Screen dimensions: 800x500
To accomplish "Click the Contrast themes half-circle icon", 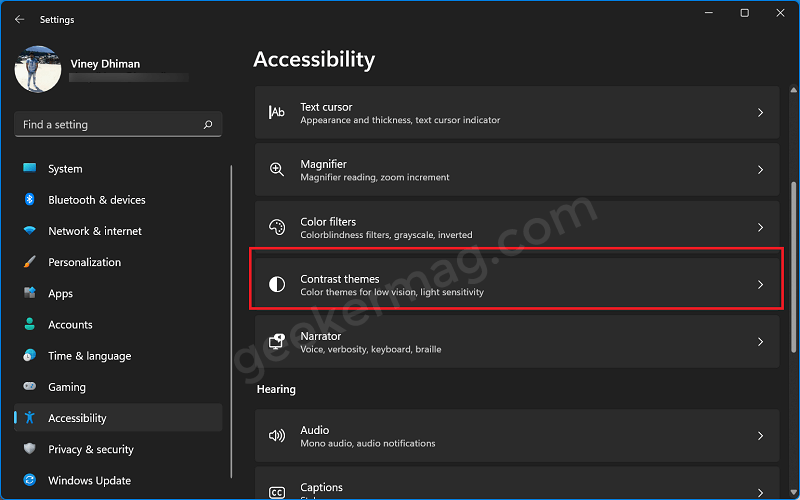I will pyautogui.click(x=277, y=284).
